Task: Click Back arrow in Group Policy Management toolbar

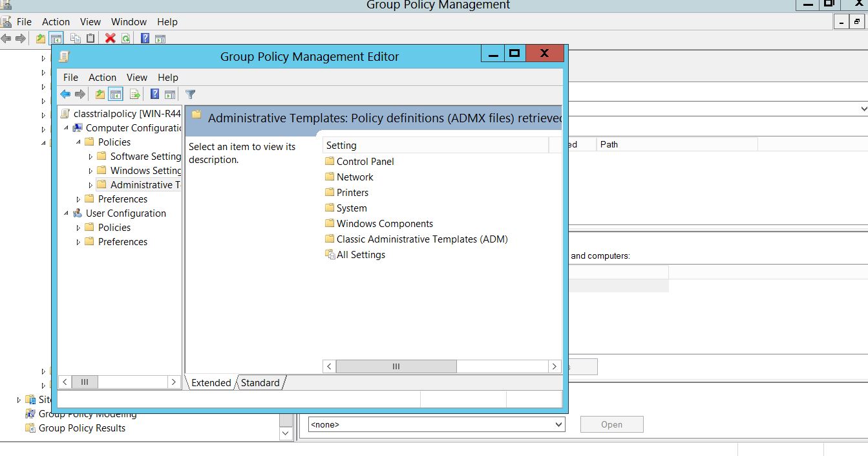Action: (6, 38)
